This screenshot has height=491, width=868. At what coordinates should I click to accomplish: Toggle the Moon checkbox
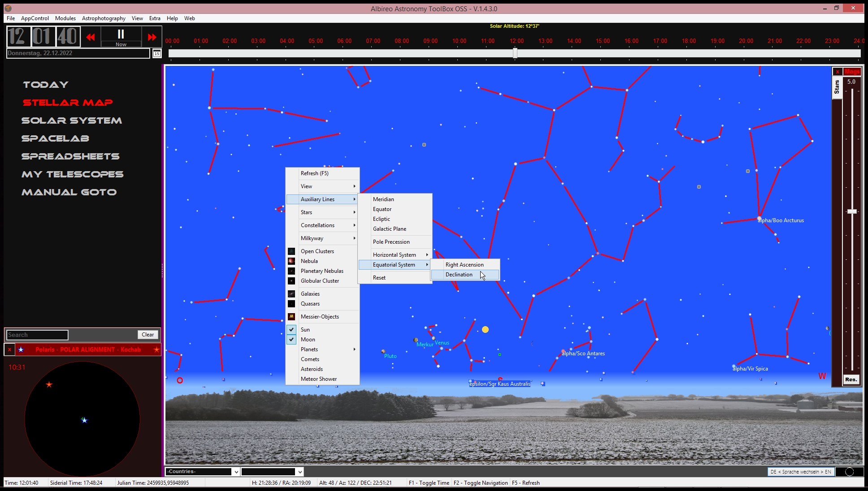point(291,340)
